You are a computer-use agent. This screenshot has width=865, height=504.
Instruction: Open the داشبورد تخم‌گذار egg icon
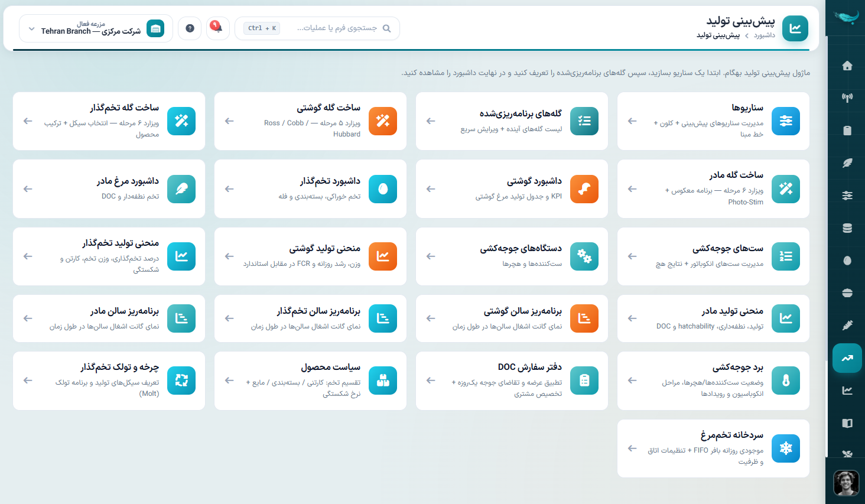tap(383, 189)
